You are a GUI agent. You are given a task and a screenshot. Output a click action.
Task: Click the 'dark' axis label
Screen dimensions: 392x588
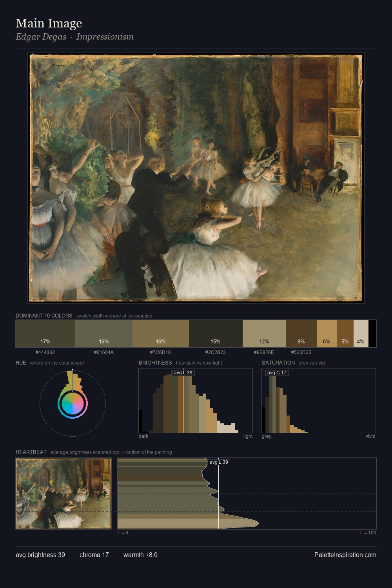click(x=143, y=436)
